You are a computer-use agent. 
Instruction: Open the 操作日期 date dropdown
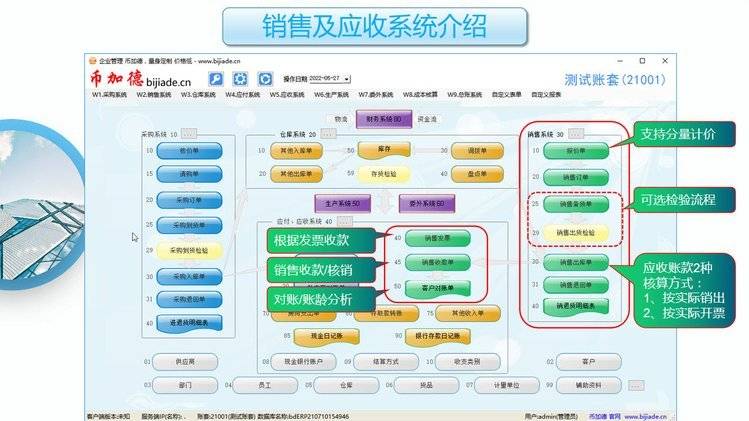(346, 78)
